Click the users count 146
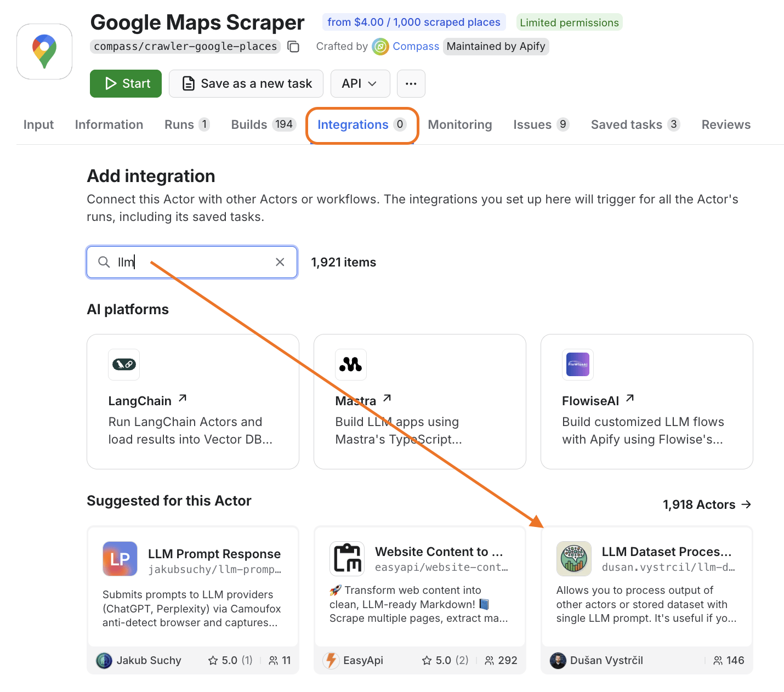 click(729, 661)
